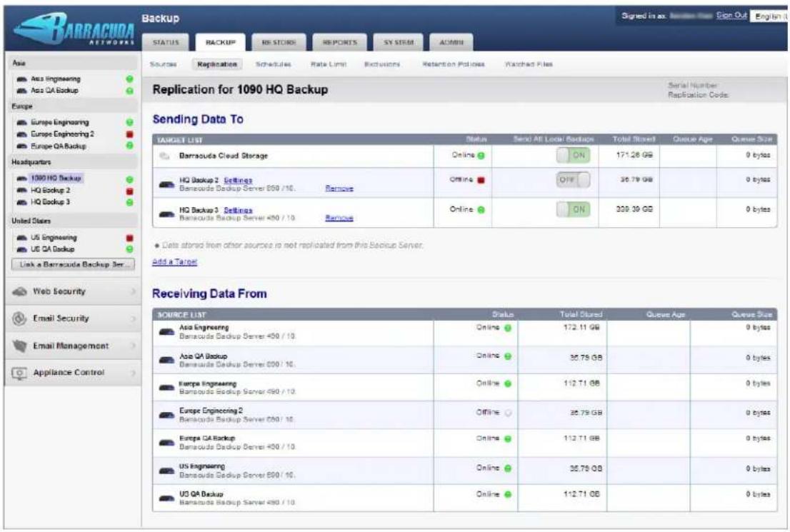Screen dimensions: 790x532
Task: Click US QA Backup device icon in sidebar
Action: (x=21, y=249)
